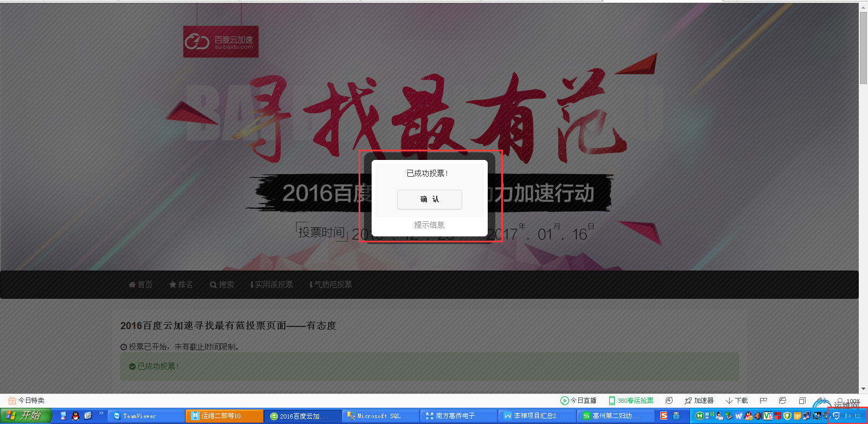The width and height of the screenshot is (868, 424).
Task: Click the 百度云加速 logo
Action: click(x=221, y=42)
